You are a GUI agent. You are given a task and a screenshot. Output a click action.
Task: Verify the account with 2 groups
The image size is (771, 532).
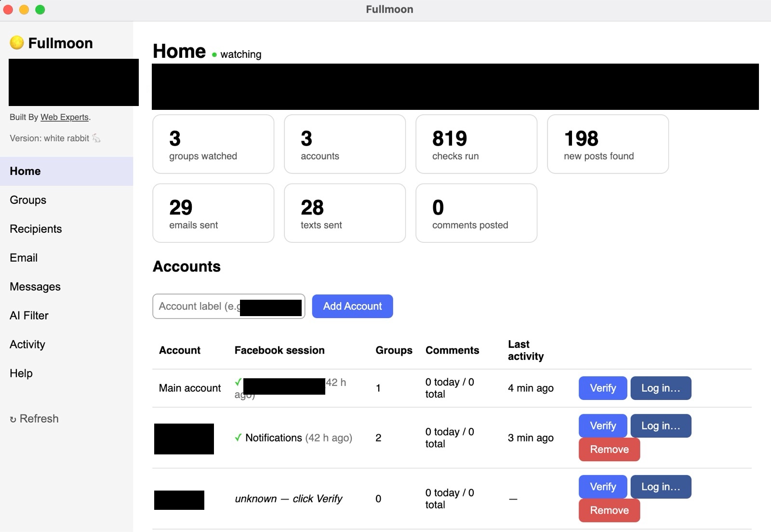click(603, 426)
